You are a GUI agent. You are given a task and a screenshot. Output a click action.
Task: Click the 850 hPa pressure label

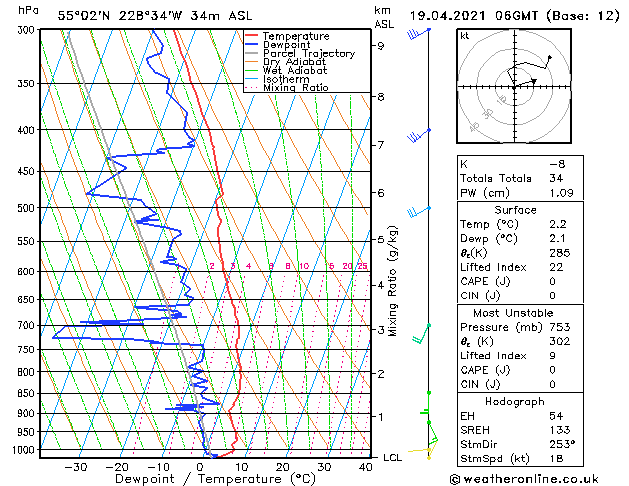pos(28,393)
